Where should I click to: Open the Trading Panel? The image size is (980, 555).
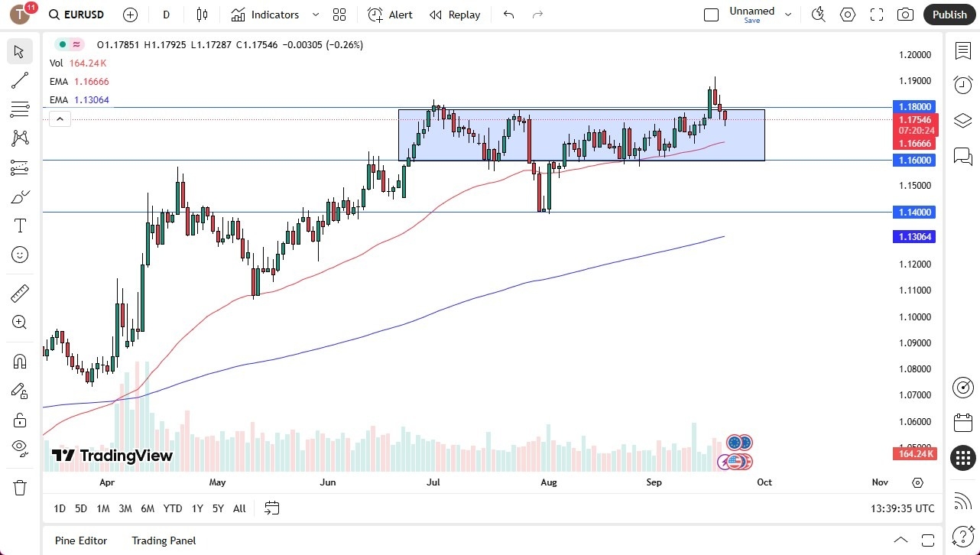[x=164, y=540]
